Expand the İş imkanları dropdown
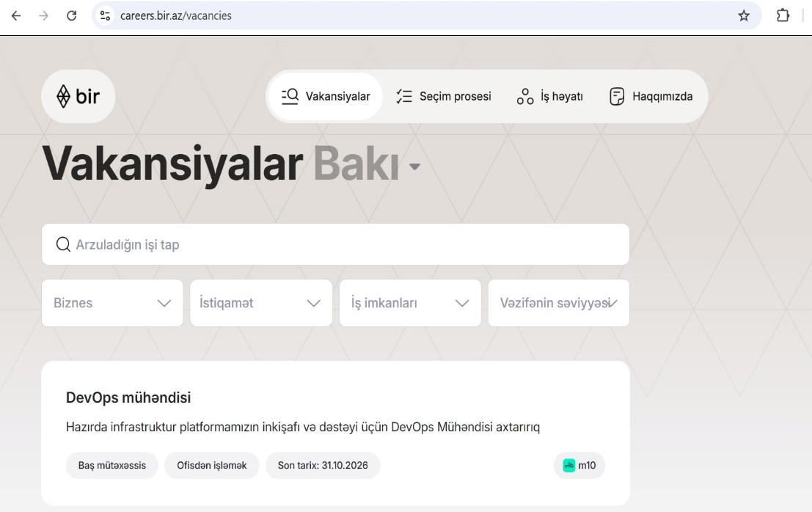This screenshot has width=812, height=512. 410,303
